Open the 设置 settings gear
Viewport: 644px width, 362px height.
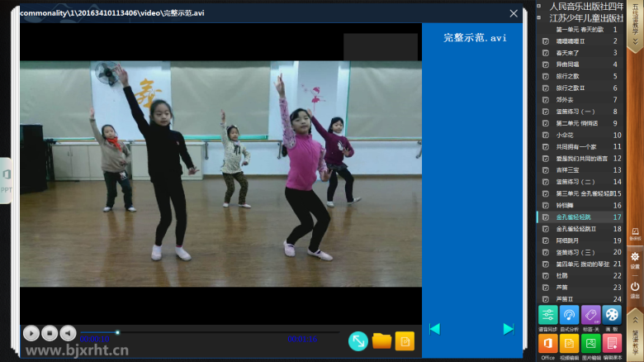tap(635, 260)
